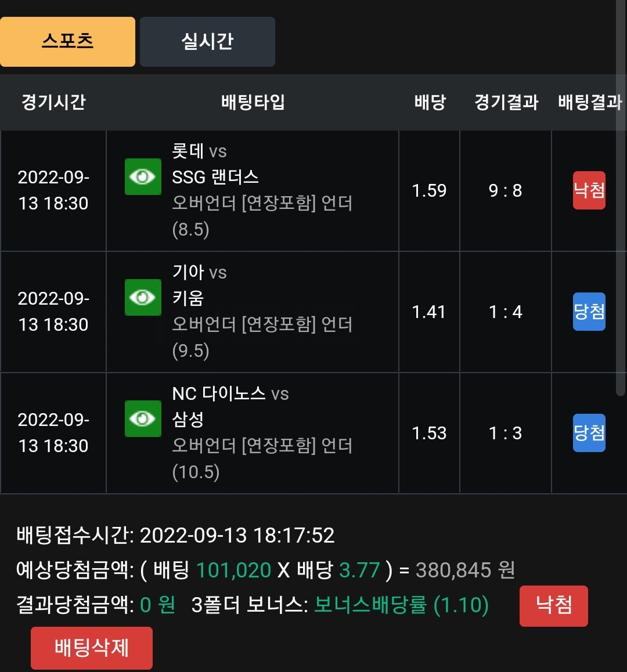Click the 9 : 8 game result cell
The image size is (627, 672).
tap(506, 191)
